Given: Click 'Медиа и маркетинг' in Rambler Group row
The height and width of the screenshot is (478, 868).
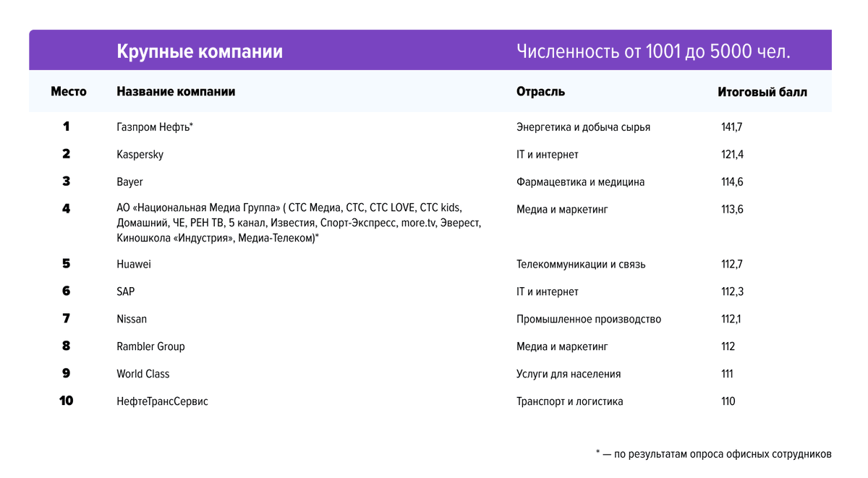Looking at the screenshot, I should [562, 346].
